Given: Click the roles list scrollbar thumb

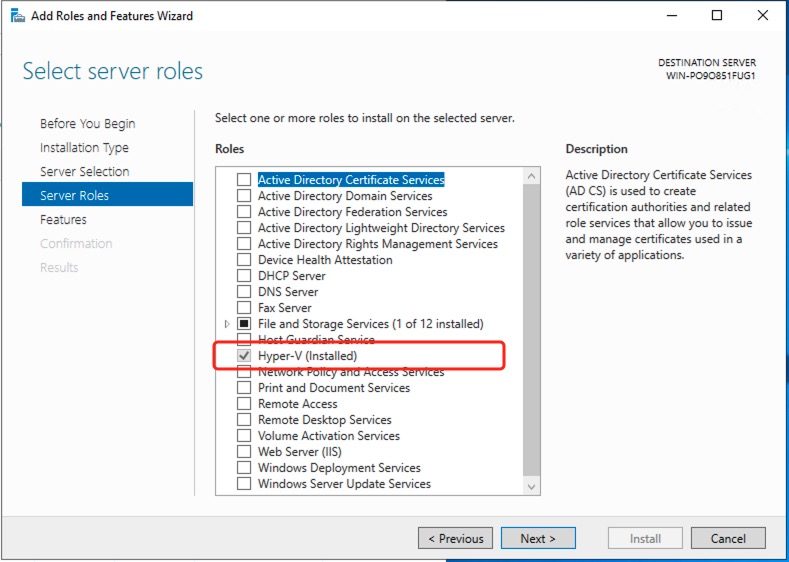Looking at the screenshot, I should [531, 331].
